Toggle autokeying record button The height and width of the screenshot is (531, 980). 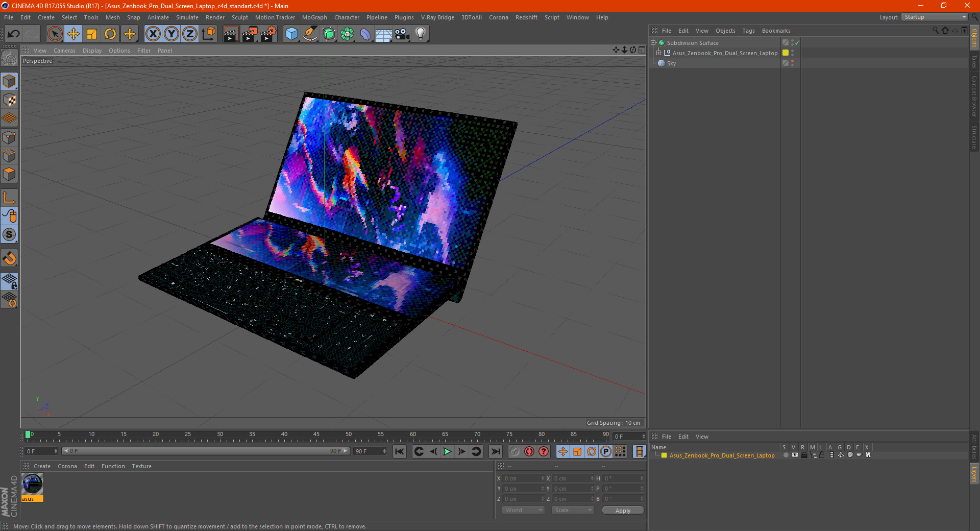pos(529,451)
